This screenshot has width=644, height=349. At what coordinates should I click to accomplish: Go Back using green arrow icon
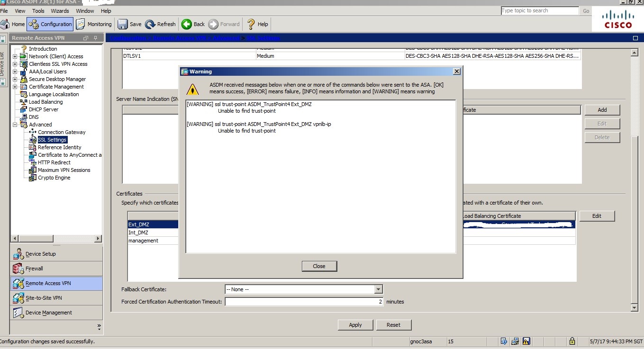187,24
